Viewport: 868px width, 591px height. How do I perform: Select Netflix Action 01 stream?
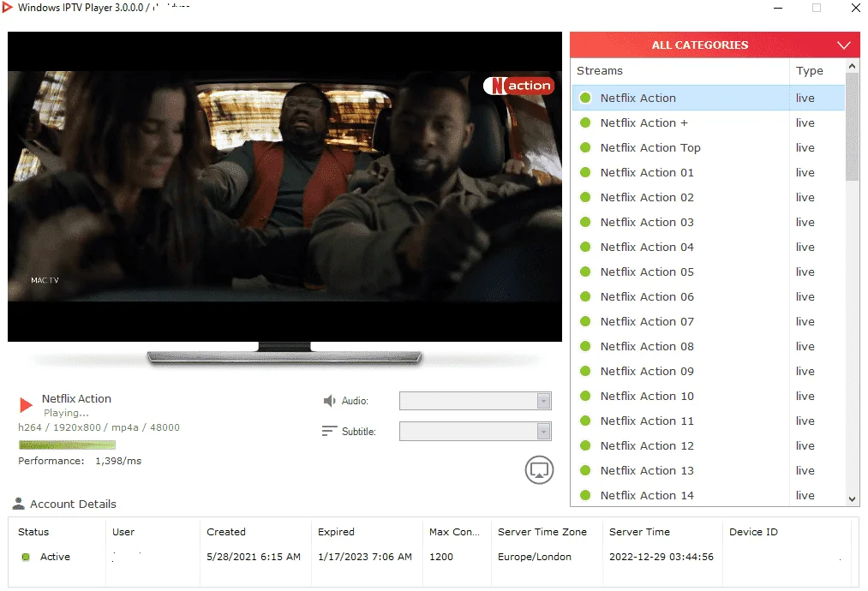tap(709, 173)
